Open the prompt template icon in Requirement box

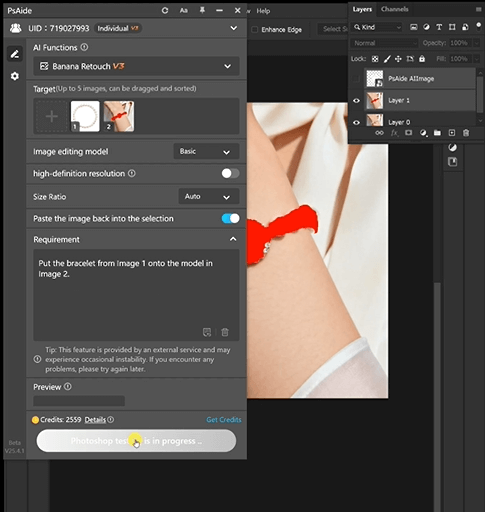(x=207, y=332)
